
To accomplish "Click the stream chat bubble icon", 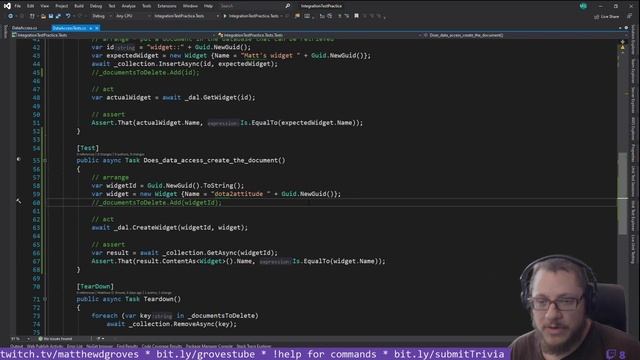I will tap(611, 354).
